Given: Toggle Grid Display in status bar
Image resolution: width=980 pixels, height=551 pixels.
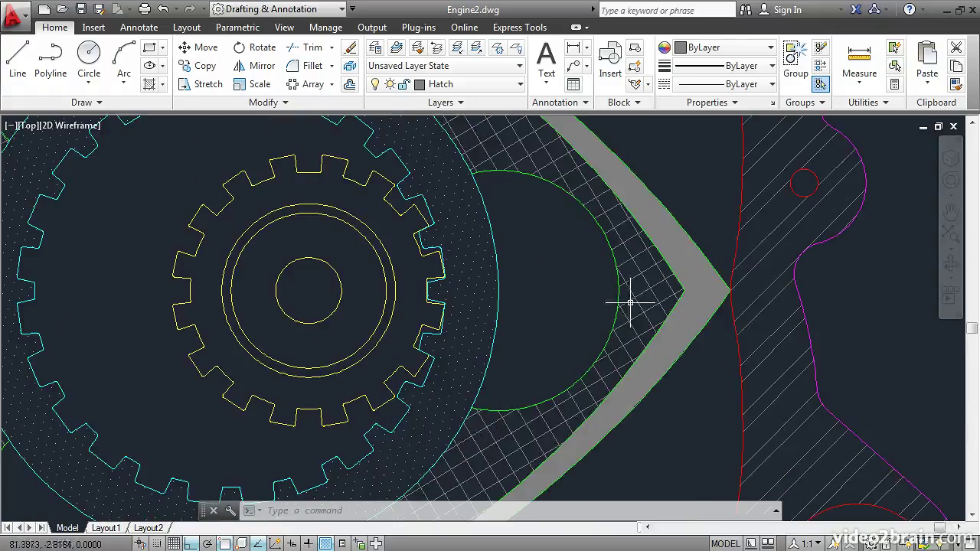Looking at the screenshot, I should (x=174, y=544).
